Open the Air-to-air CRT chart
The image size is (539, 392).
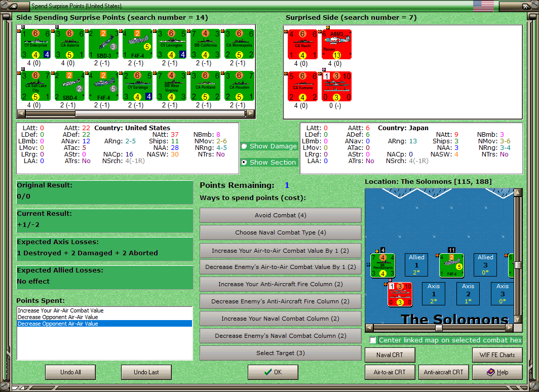[390, 372]
